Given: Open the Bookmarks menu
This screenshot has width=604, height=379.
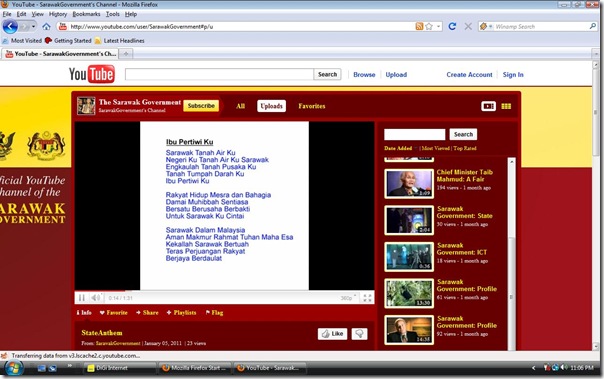Looking at the screenshot, I should (86, 14).
